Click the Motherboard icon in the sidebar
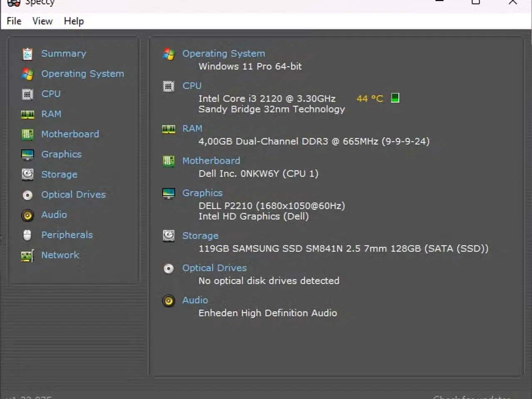Viewport: 532px width, 399px height. tap(27, 134)
